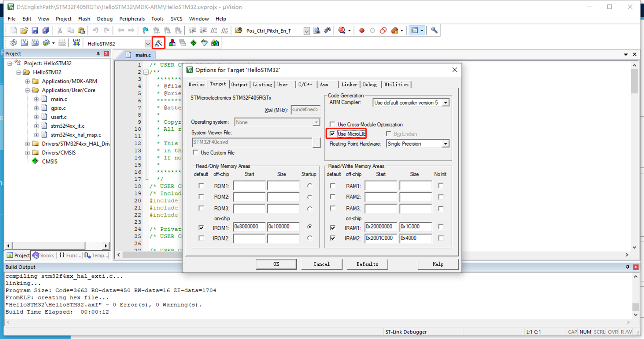Collapse the Project: HelloSTM32 root node
The width and height of the screenshot is (644, 339).
tap(10, 63)
